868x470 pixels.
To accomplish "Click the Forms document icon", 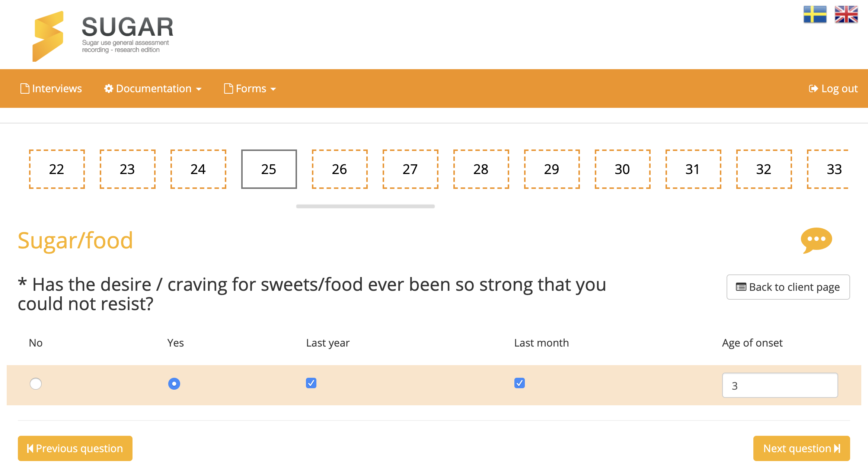I will click(228, 88).
